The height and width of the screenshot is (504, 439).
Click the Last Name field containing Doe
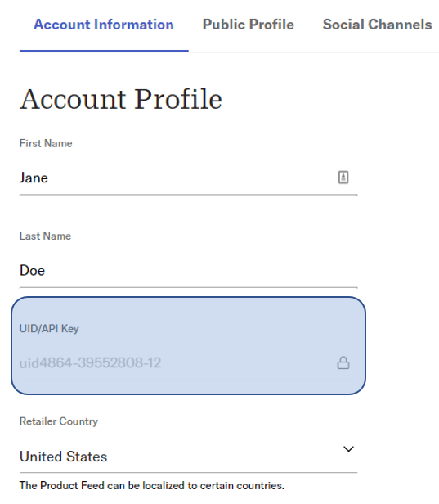pos(188,270)
